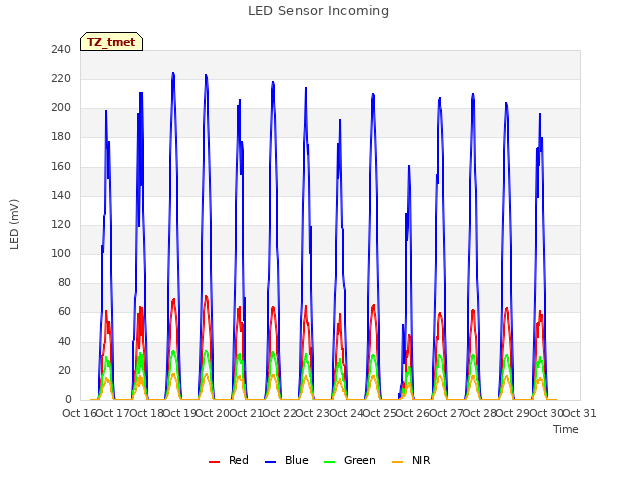Viewport: 640px width, 480px height.
Task: Click the Blue legend color swatch
Action: pyautogui.click(x=271, y=462)
